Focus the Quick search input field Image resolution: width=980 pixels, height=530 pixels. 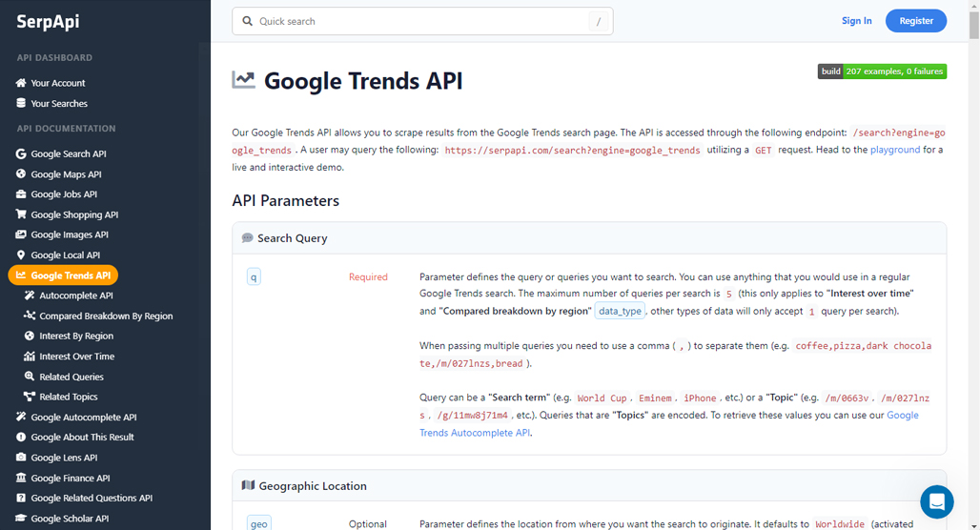[x=422, y=21]
